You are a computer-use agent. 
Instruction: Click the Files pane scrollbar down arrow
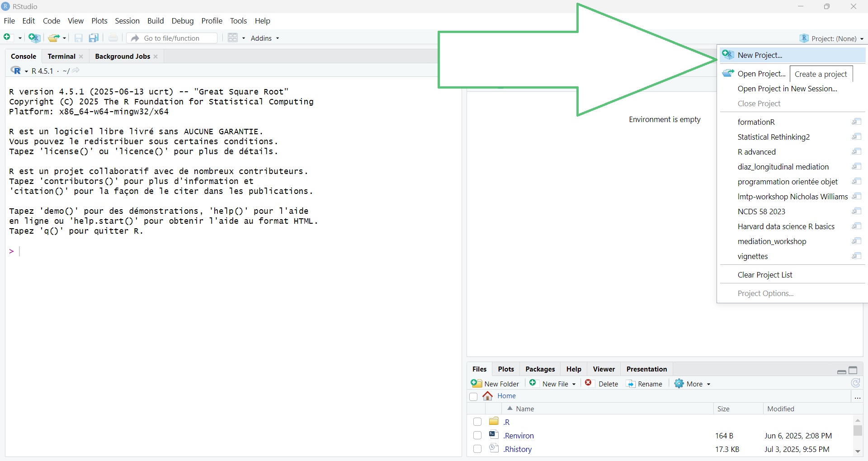click(858, 451)
